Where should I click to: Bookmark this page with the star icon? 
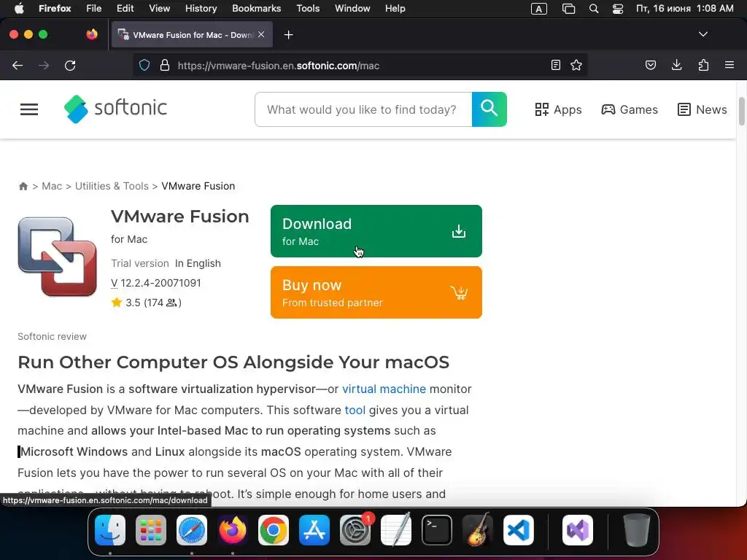click(x=576, y=65)
